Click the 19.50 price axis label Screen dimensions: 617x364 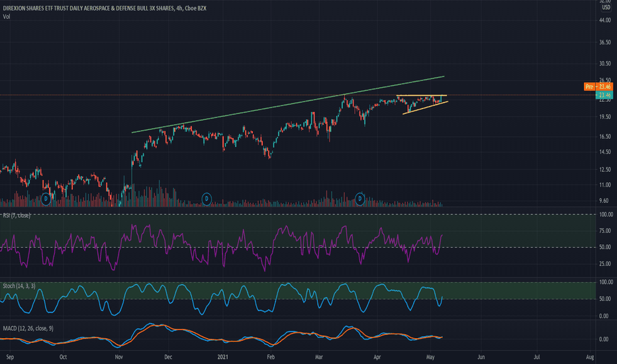(605, 117)
